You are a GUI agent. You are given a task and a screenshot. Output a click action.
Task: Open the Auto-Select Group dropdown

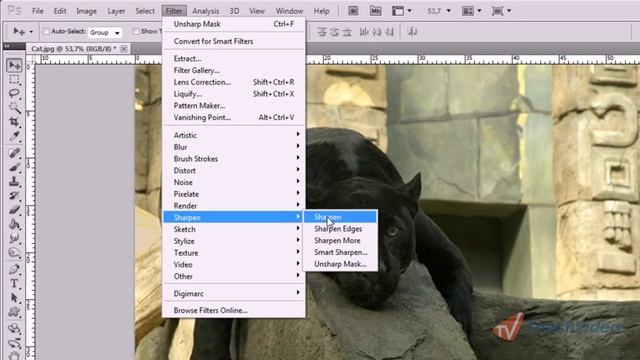(105, 32)
